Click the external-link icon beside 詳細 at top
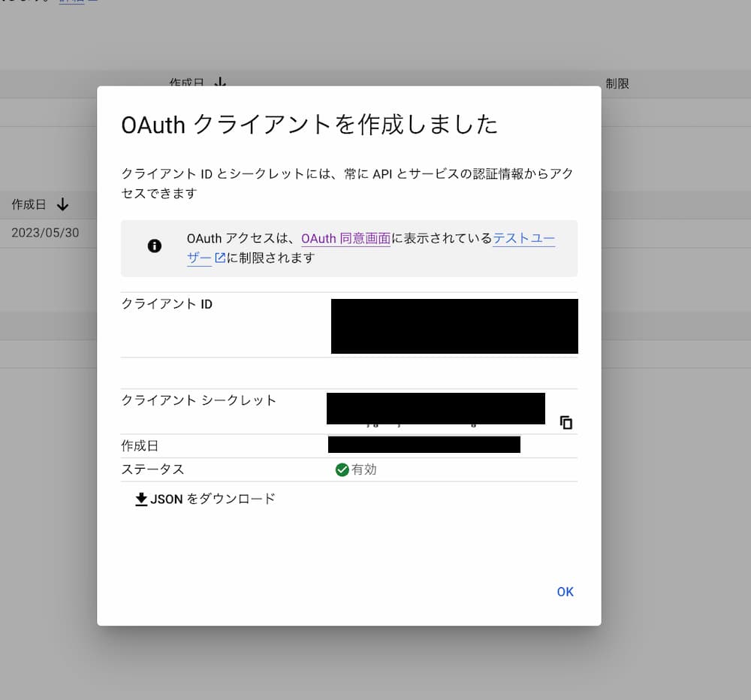 coord(91,2)
